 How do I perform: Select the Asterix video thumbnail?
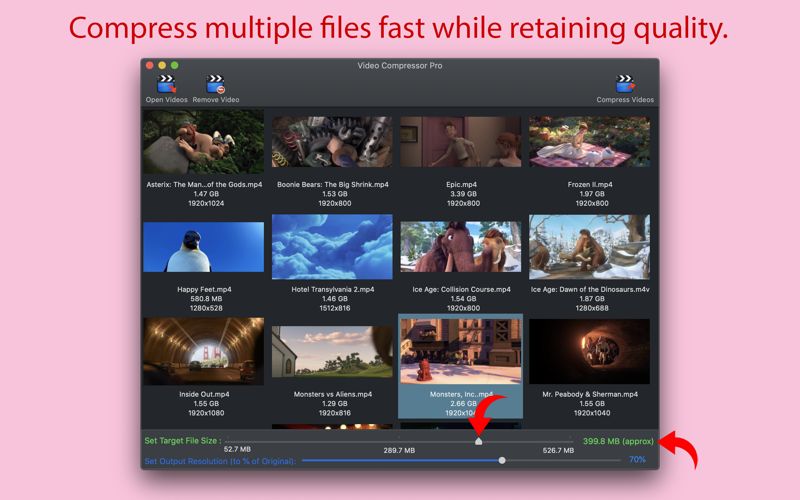point(204,142)
